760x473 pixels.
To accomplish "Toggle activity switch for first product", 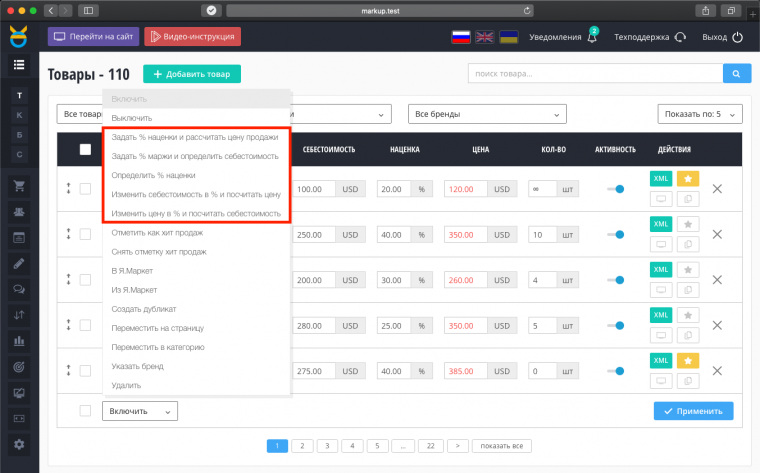I will click(615, 189).
